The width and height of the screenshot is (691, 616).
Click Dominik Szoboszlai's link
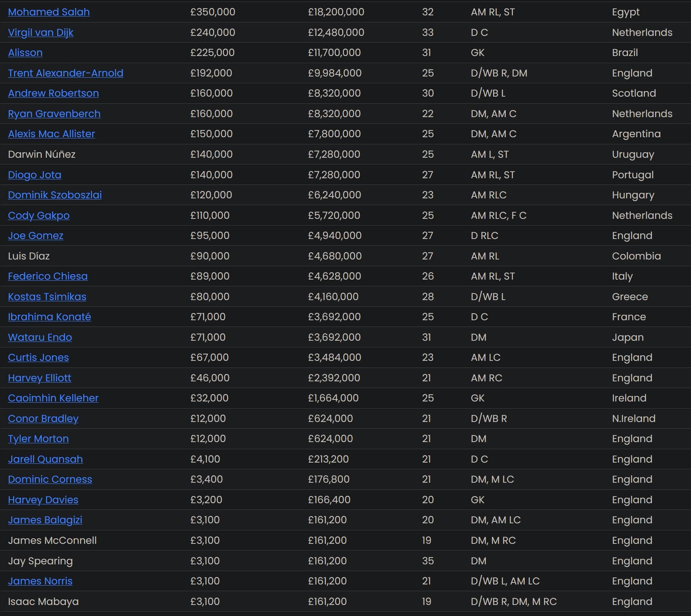tap(55, 195)
